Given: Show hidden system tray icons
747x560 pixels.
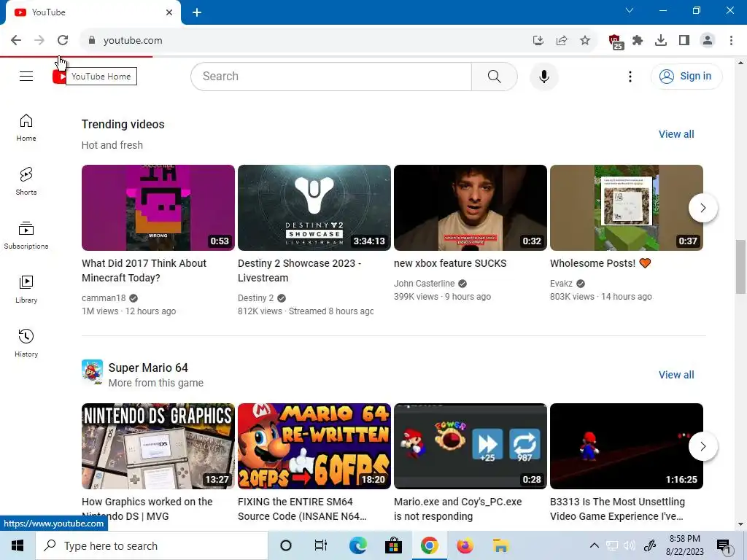Looking at the screenshot, I should (594, 545).
